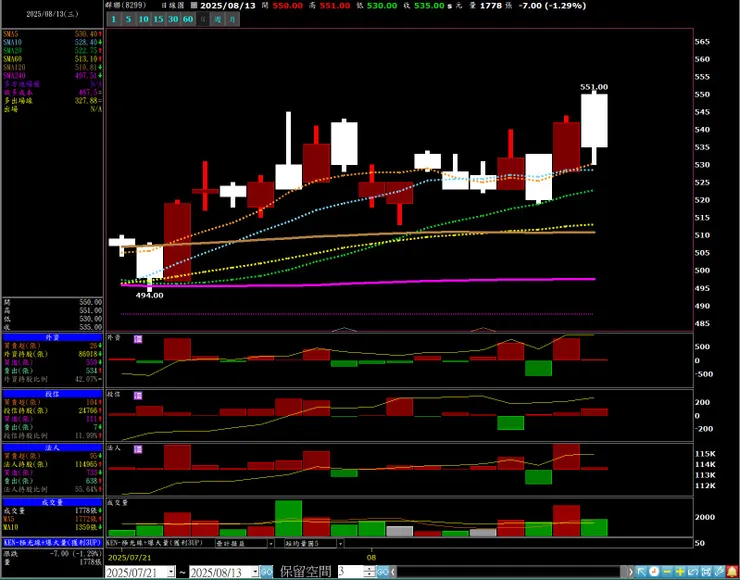740x580 pixels.
Task: Click the wrench settings icon
Action: (x=720, y=572)
